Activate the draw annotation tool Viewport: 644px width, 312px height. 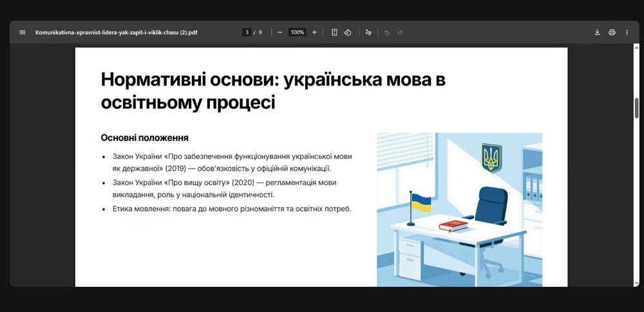tap(368, 32)
